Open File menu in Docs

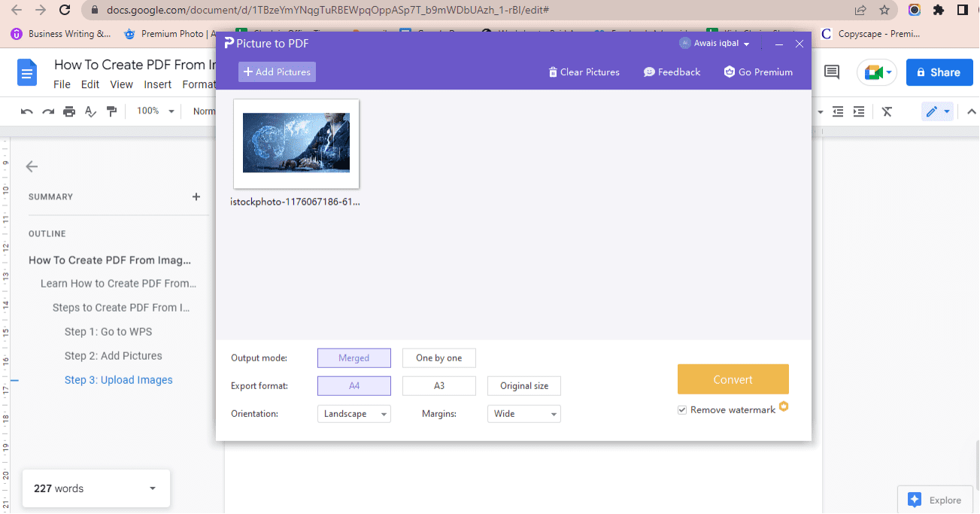click(x=62, y=84)
